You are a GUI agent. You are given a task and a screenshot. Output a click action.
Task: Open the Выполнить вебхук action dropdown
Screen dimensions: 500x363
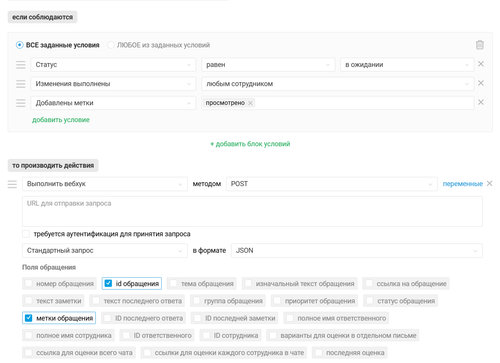[x=105, y=184]
